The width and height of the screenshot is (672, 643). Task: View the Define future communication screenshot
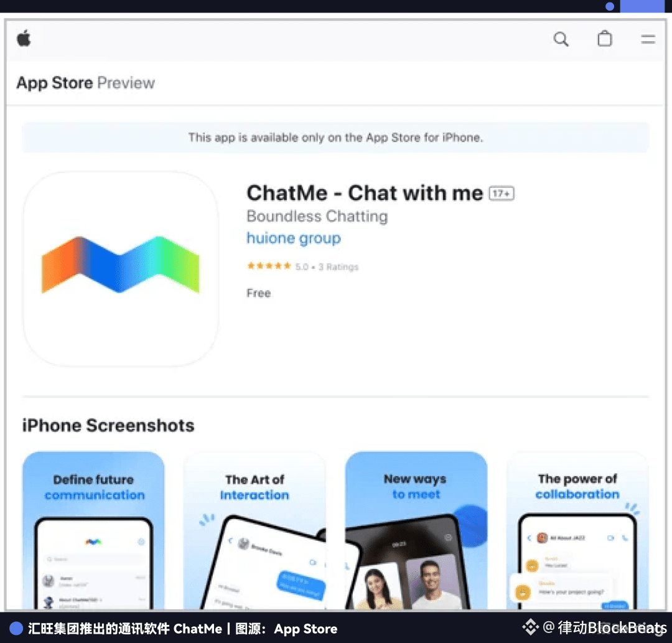pyautogui.click(x=93, y=530)
